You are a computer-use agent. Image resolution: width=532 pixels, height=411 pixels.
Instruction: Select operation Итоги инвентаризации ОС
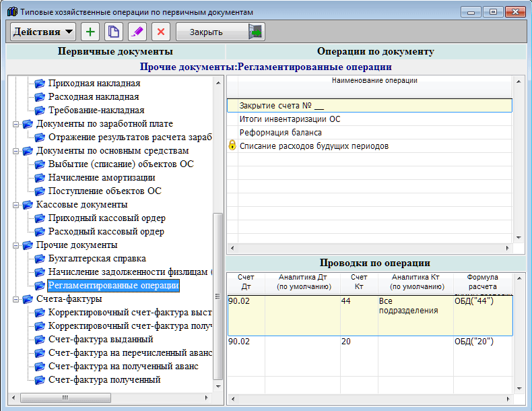pos(370,119)
